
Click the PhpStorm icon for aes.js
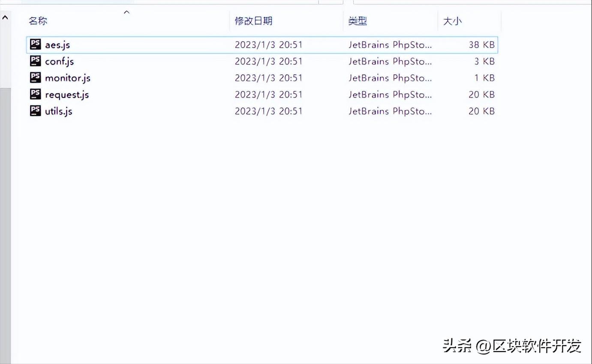pos(36,44)
